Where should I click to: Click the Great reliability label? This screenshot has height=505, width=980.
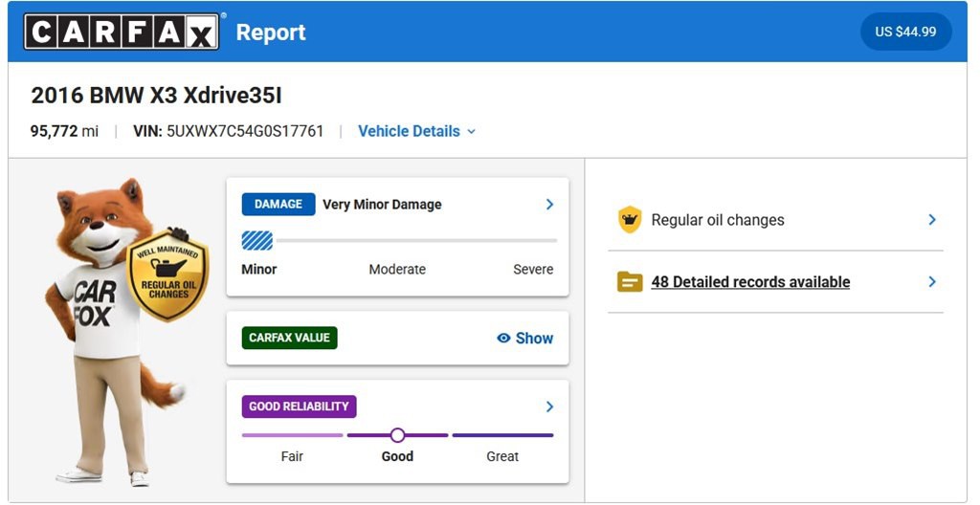[502, 456]
